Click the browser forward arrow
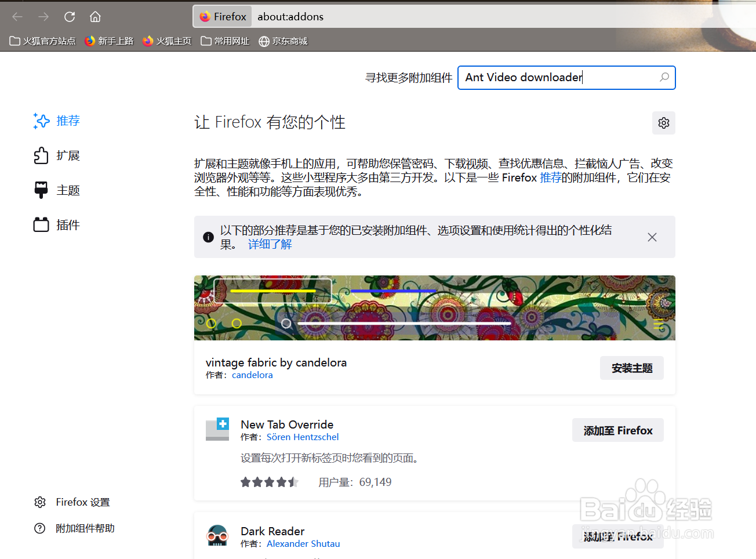Viewport: 756px width, 559px height. pyautogui.click(x=43, y=17)
